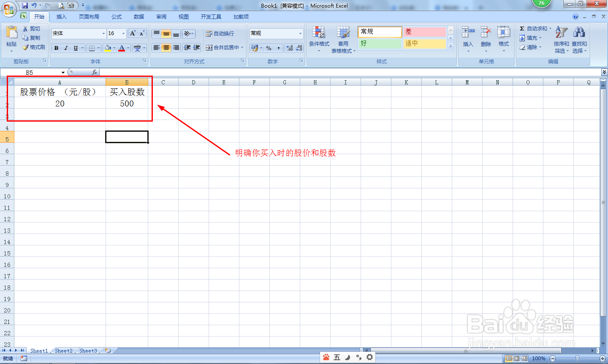Click the decrease decimal places icon
This screenshot has width=608, height=364.
[299, 48]
